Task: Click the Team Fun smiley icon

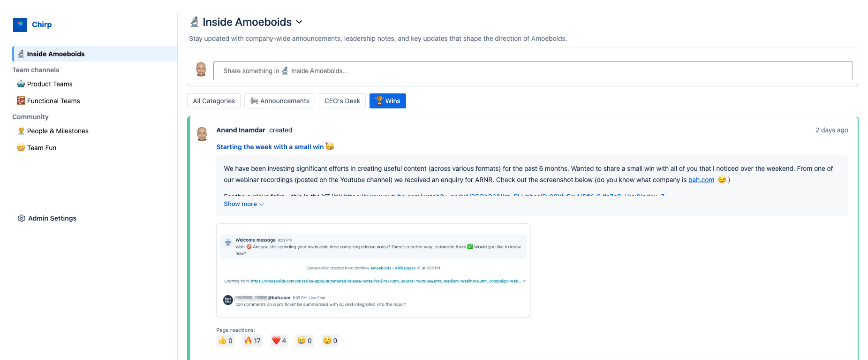Action: pos(21,148)
